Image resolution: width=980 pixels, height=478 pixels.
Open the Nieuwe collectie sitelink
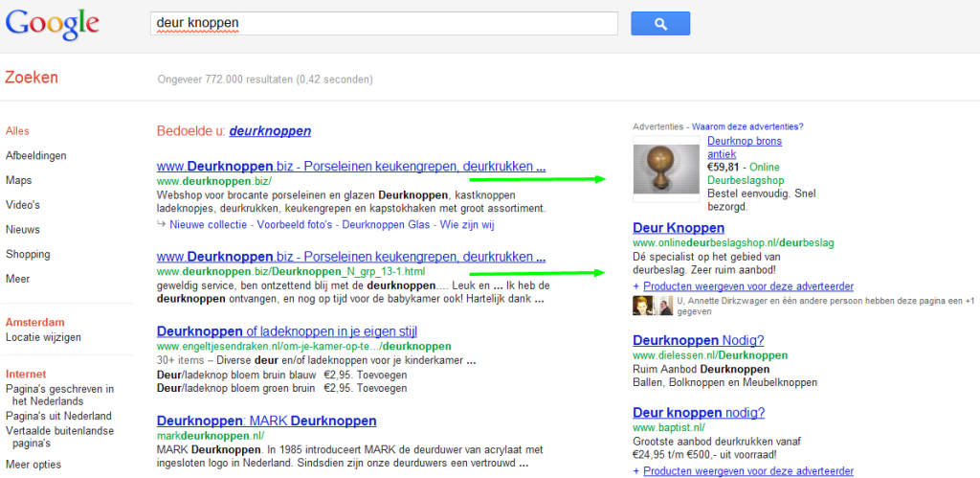coord(208,224)
